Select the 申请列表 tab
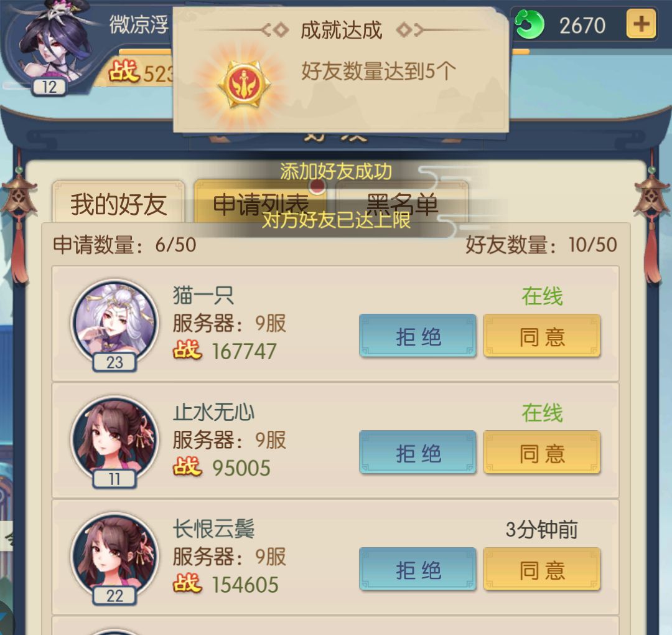The image size is (672, 635). pos(260,202)
